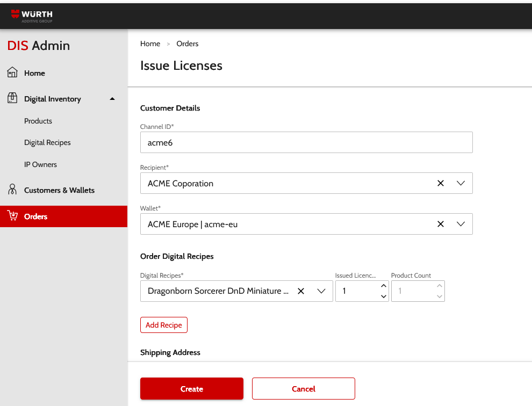Click the Home breadcrumb link

(150, 44)
